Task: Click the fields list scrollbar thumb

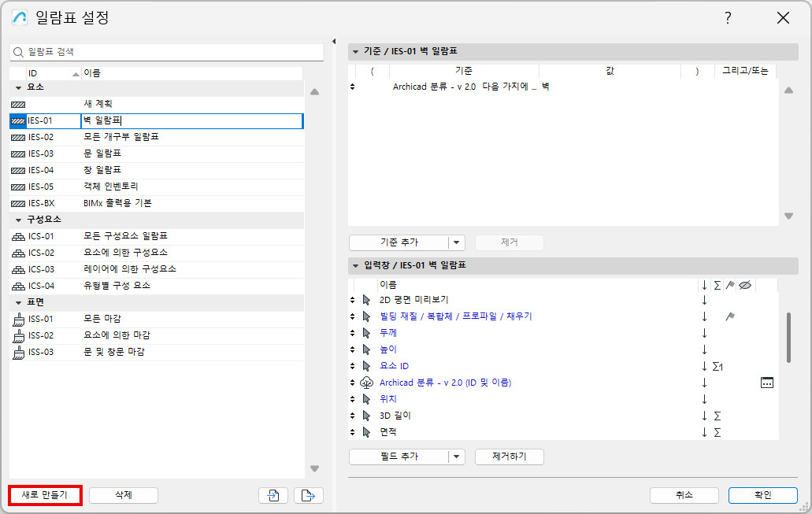Action: click(788, 337)
